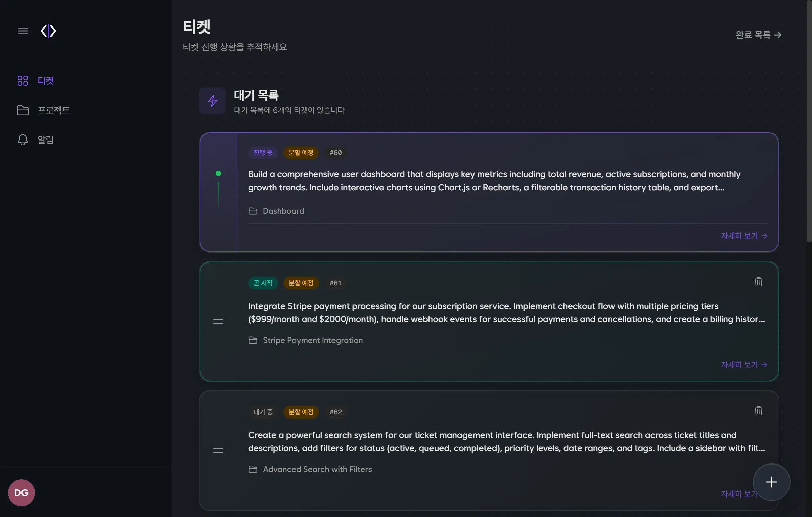Navigate to 프로젝트 in the sidebar
Image resolution: width=812 pixels, height=517 pixels.
tap(54, 110)
